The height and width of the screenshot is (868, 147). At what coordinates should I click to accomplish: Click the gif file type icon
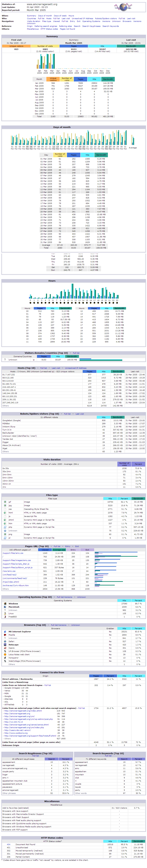5,502
